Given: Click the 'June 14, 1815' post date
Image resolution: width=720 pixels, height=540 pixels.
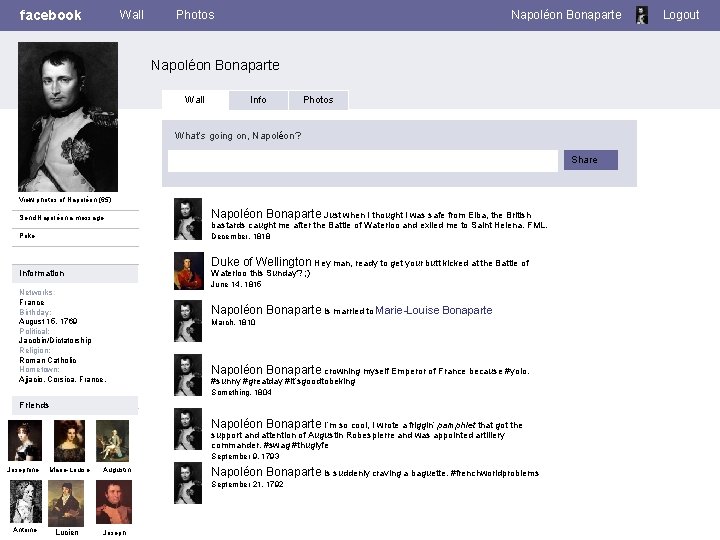Looking at the screenshot, I should click(x=236, y=284).
